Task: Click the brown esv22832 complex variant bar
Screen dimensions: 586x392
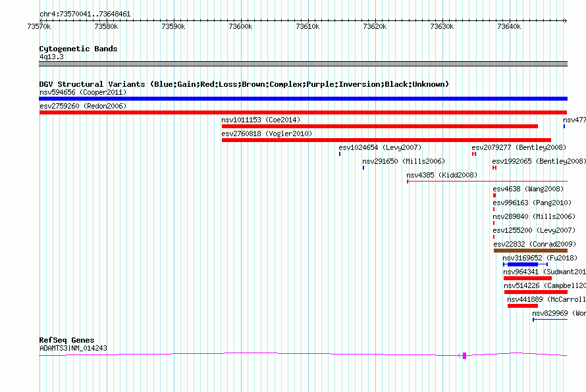Action: (x=531, y=251)
